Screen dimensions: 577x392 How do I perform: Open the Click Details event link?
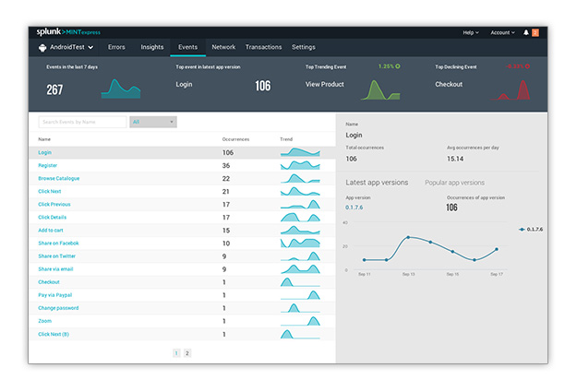pyautogui.click(x=53, y=218)
